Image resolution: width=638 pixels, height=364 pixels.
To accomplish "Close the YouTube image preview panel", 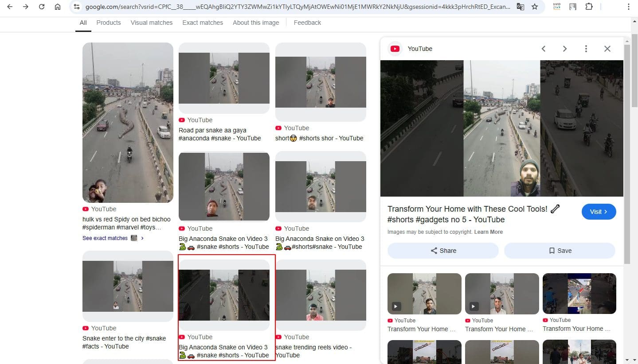I will [x=607, y=49].
